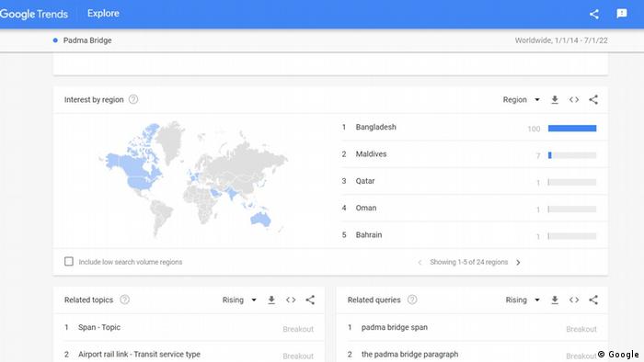Image resolution: width=644 pixels, height=362 pixels.
Task: Open the Explore tab in header
Action: pyautogui.click(x=103, y=14)
